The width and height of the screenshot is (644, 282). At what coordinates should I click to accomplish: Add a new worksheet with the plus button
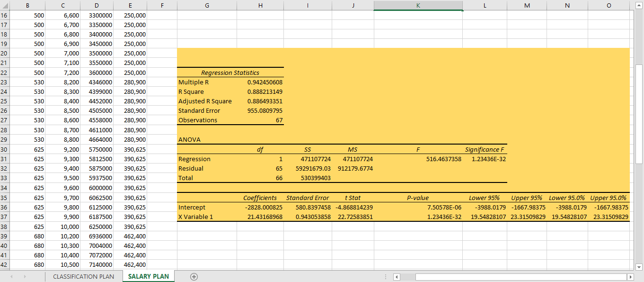point(194,276)
